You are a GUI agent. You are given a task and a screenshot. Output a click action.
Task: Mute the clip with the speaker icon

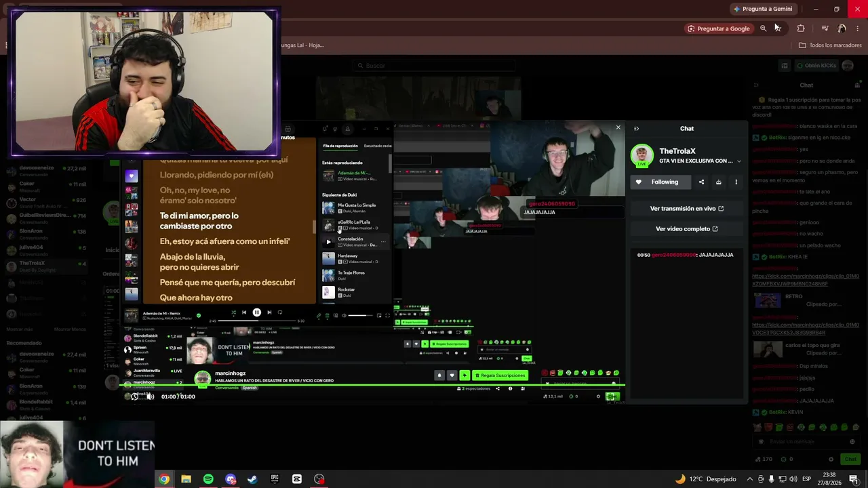click(150, 396)
